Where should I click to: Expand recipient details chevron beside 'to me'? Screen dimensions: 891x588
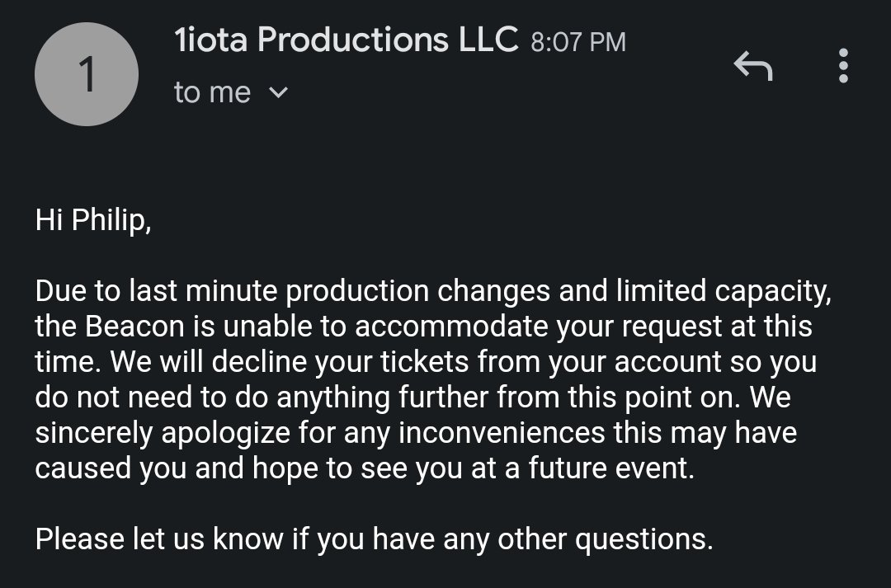[x=279, y=93]
